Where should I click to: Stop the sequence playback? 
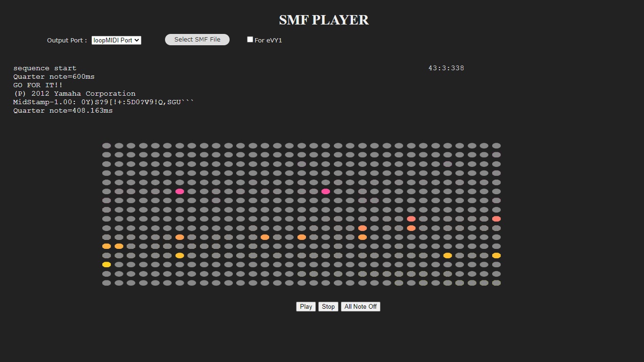click(x=328, y=306)
